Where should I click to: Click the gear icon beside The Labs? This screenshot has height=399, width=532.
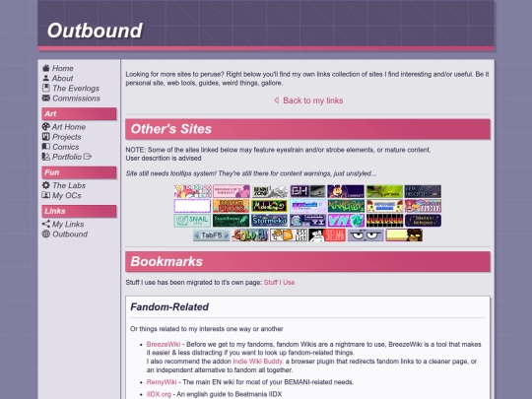pos(45,185)
